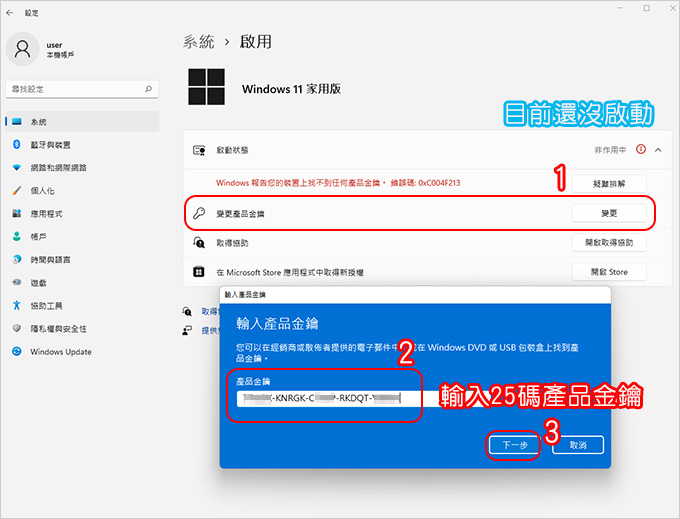Click 下一步 in product key dialog
This screenshot has height=519, width=680.
[515, 445]
